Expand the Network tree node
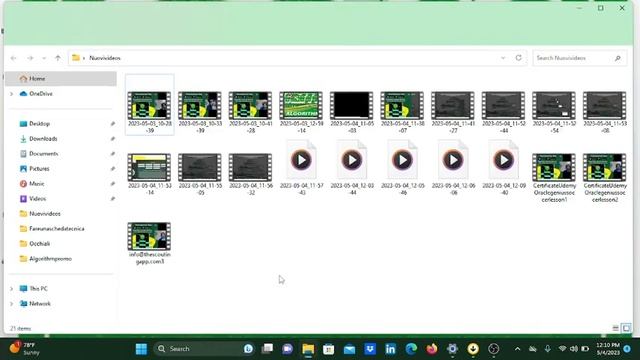The height and width of the screenshot is (360, 640). pyautogui.click(x=11, y=304)
